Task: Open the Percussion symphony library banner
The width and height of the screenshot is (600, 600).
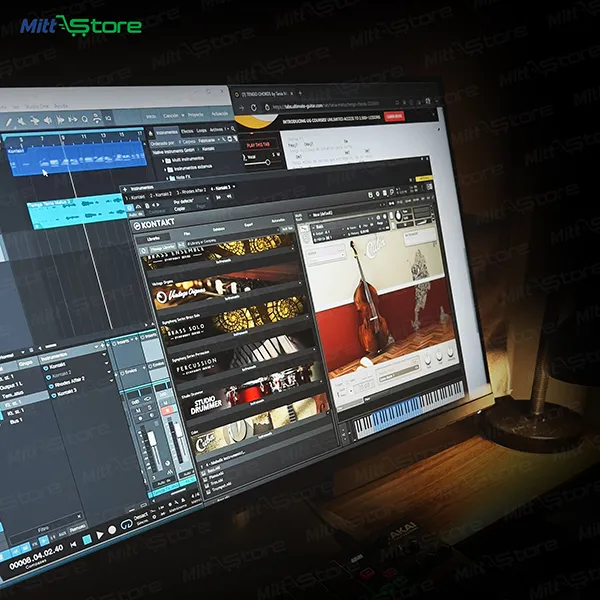Action: tap(245, 357)
